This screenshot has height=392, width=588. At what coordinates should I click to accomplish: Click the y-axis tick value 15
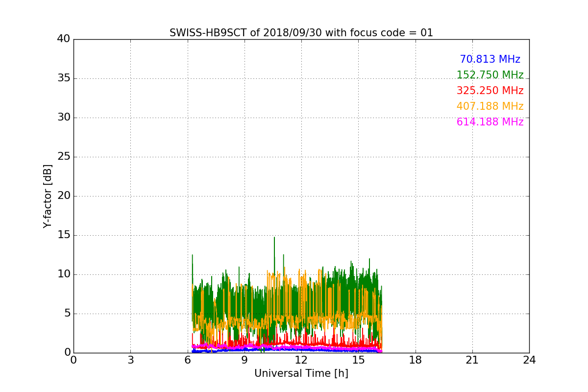[64, 235]
